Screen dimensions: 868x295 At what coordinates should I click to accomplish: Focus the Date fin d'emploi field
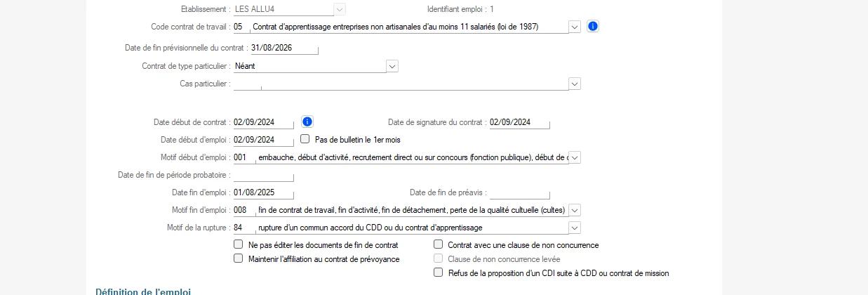[x=263, y=192]
